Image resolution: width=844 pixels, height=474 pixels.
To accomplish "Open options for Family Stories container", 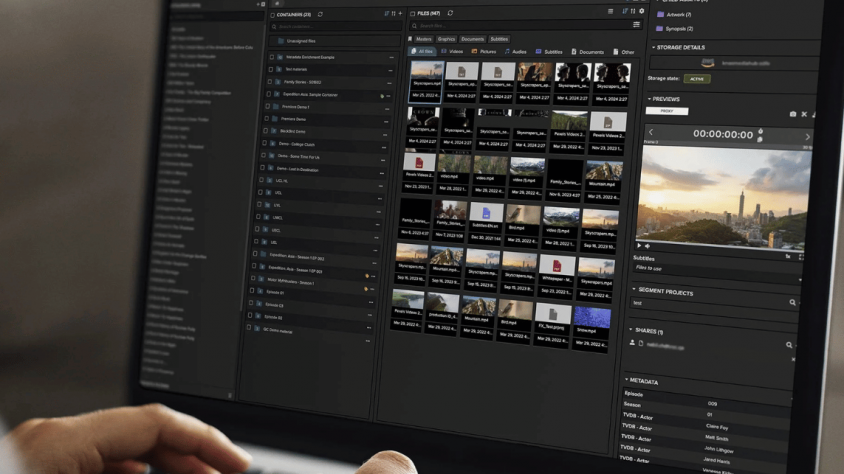I will click(389, 83).
